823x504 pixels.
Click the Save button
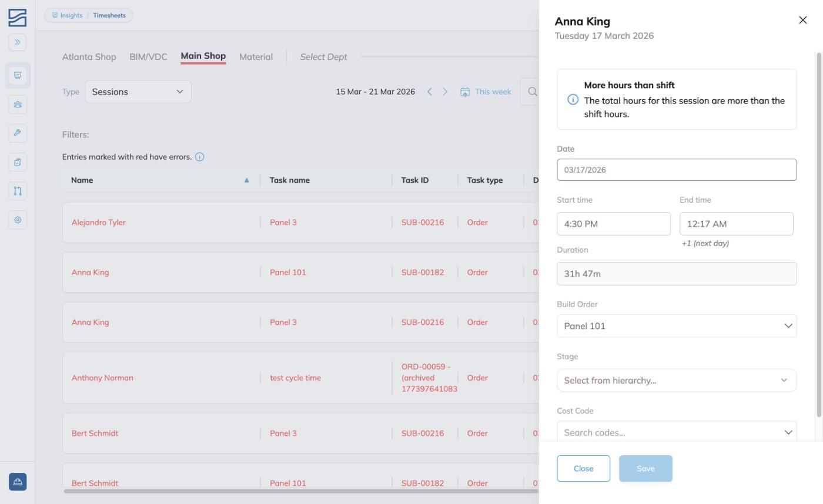[x=645, y=468]
